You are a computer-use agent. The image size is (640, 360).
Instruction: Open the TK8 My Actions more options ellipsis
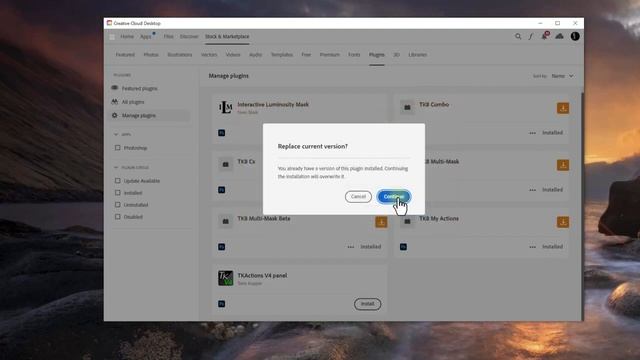tap(532, 247)
